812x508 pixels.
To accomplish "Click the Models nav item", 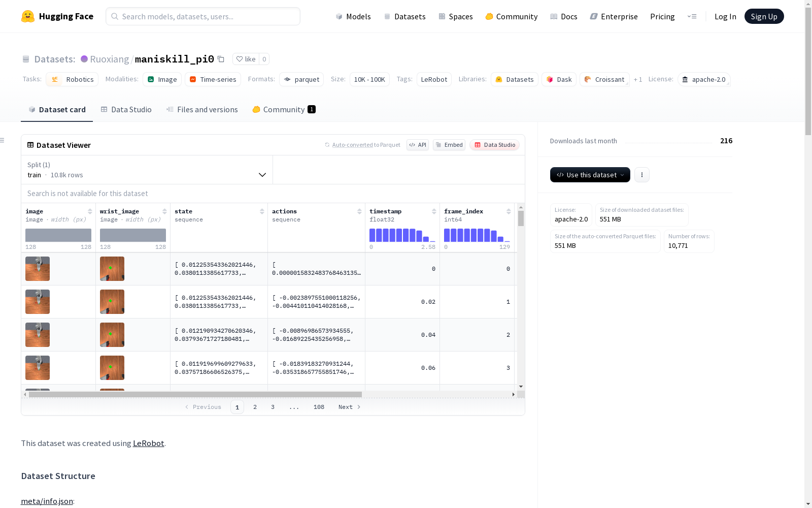I will (353, 16).
